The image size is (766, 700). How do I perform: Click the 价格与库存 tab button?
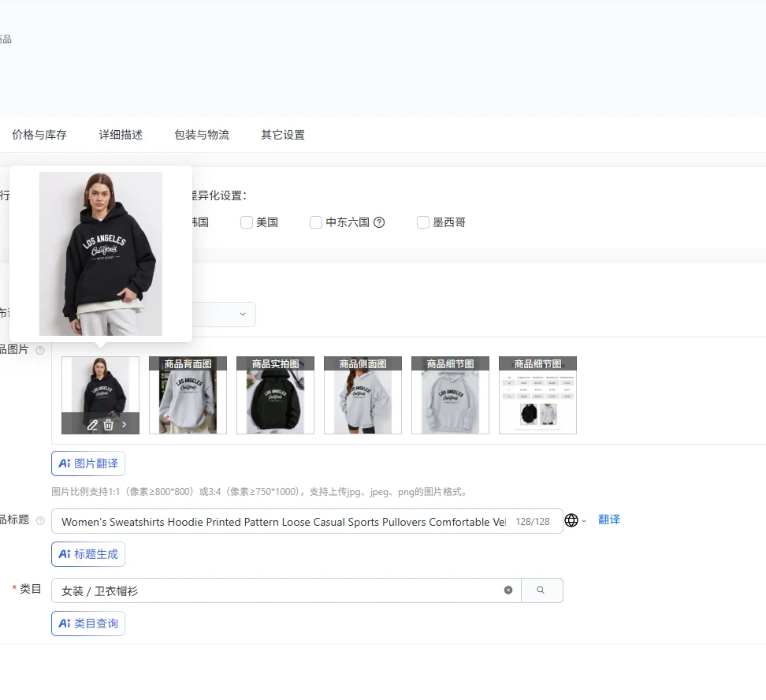coord(39,135)
